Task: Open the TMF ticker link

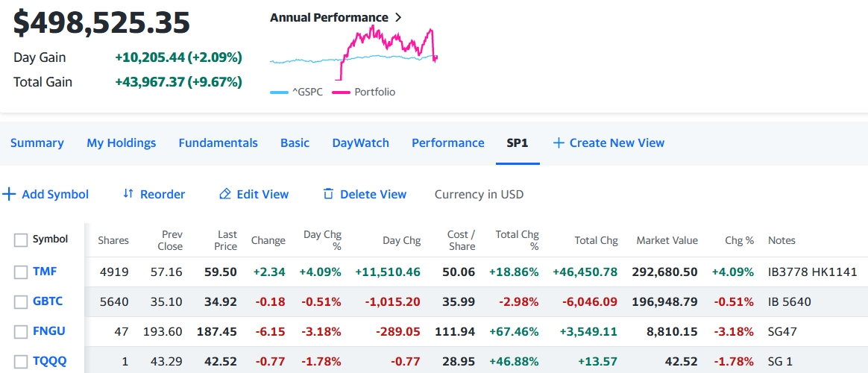Action: 45,272
